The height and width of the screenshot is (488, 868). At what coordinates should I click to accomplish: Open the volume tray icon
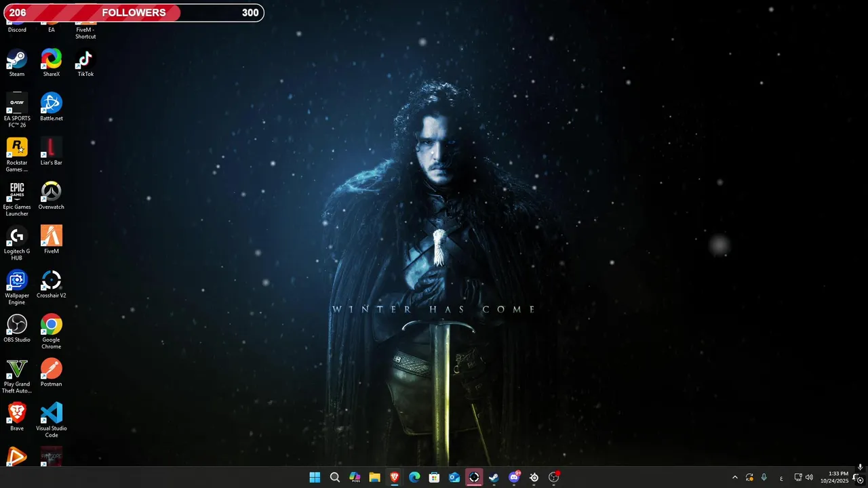pos(809,477)
